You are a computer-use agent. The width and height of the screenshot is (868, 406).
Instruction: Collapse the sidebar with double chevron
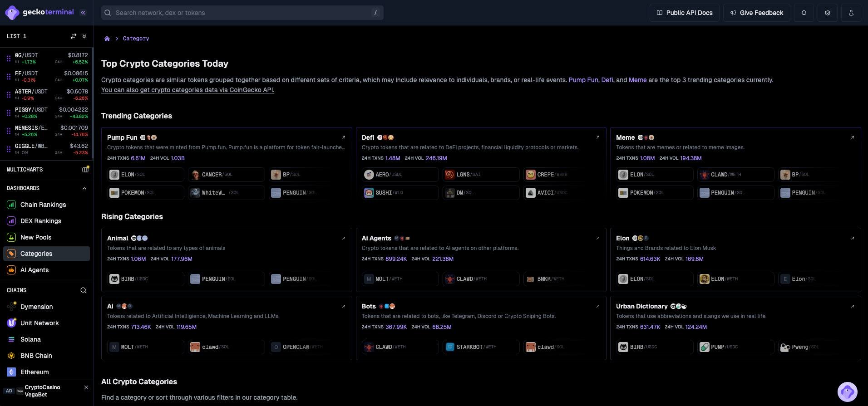[83, 13]
